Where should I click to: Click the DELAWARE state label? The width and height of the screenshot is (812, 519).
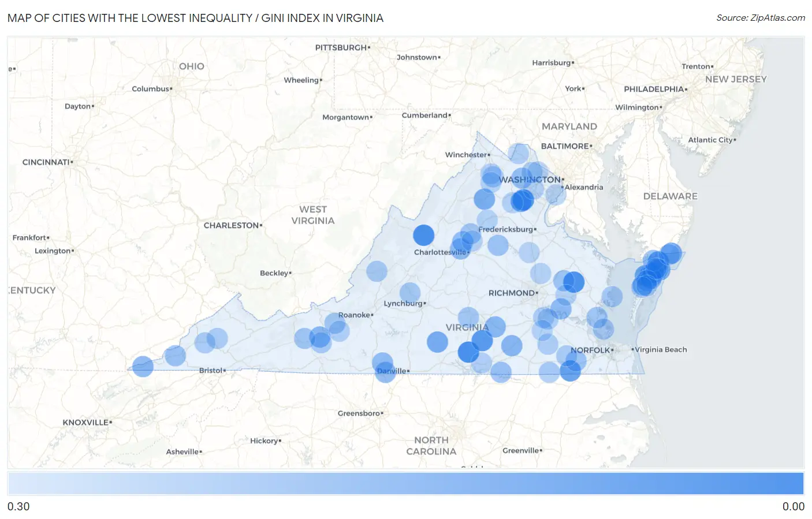671,196
